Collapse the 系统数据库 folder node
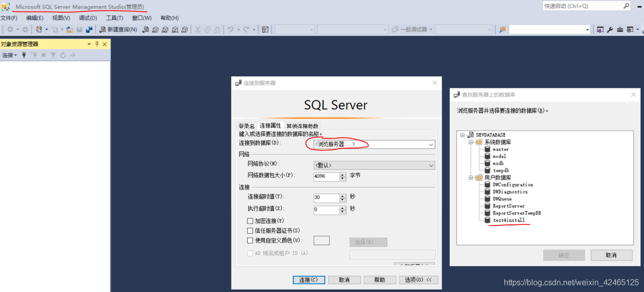This screenshot has width=644, height=292. (471, 142)
